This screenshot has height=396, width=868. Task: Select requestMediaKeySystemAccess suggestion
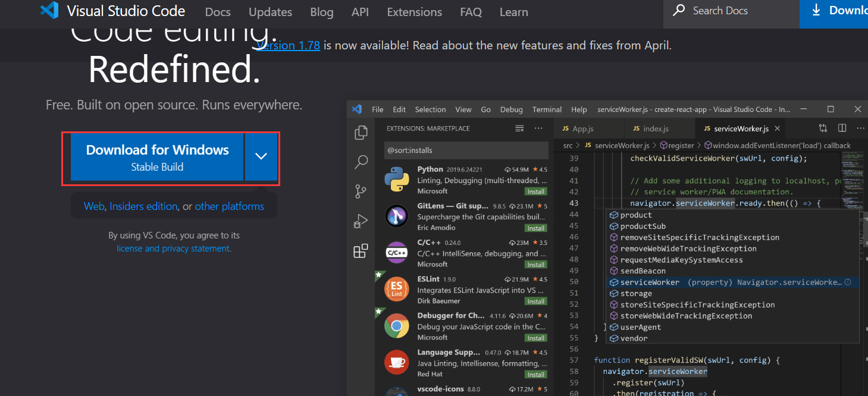pos(732,260)
